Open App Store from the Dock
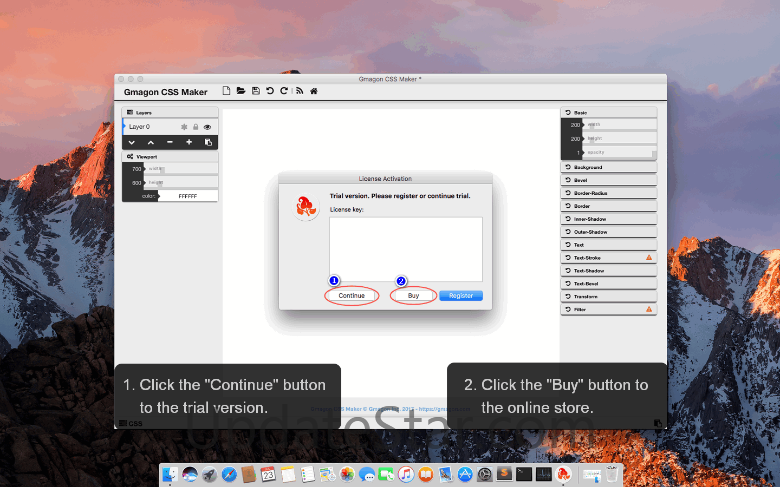 [x=465, y=474]
